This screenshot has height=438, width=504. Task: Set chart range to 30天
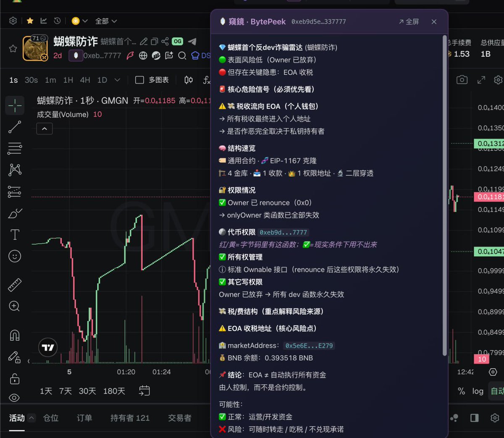(87, 391)
